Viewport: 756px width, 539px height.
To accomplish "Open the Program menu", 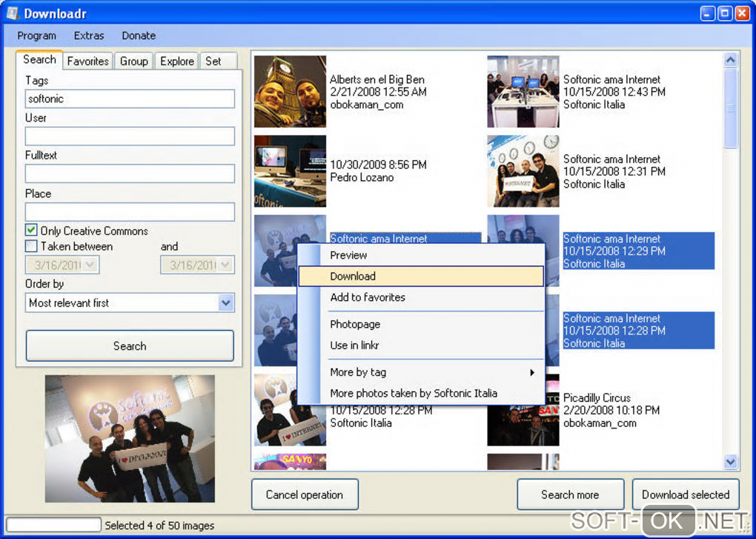I will click(36, 36).
